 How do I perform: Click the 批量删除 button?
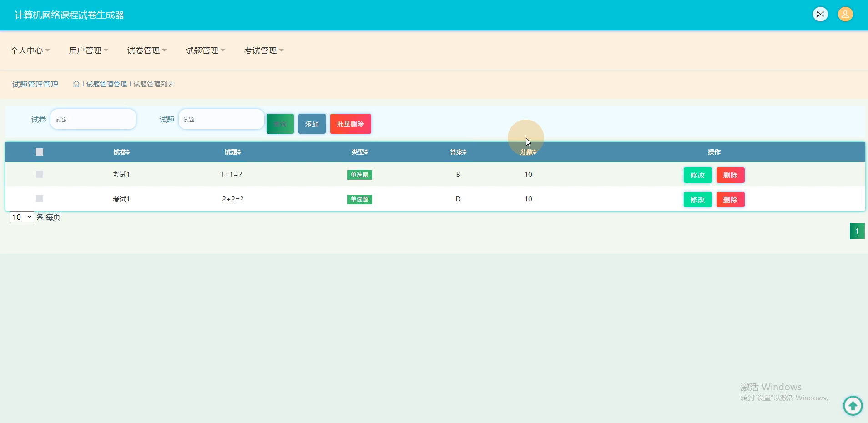coord(351,124)
